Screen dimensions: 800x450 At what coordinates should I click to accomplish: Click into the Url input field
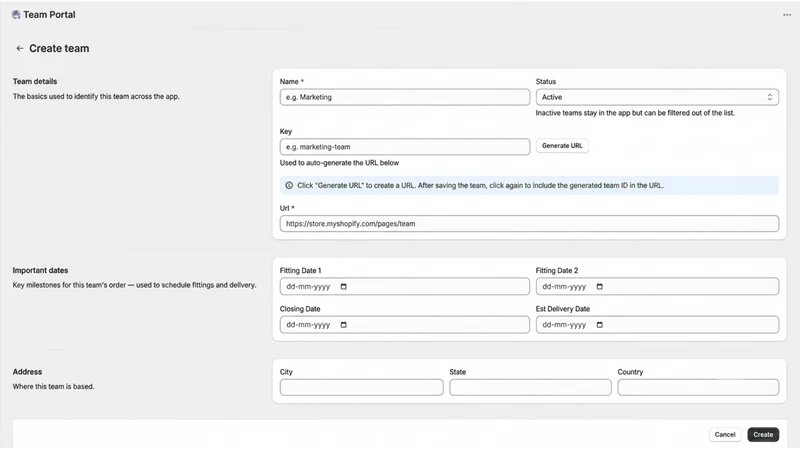coord(529,223)
